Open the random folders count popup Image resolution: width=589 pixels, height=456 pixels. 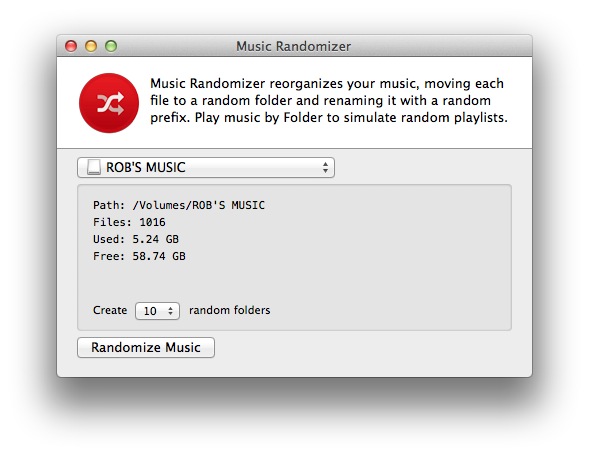[x=157, y=311]
